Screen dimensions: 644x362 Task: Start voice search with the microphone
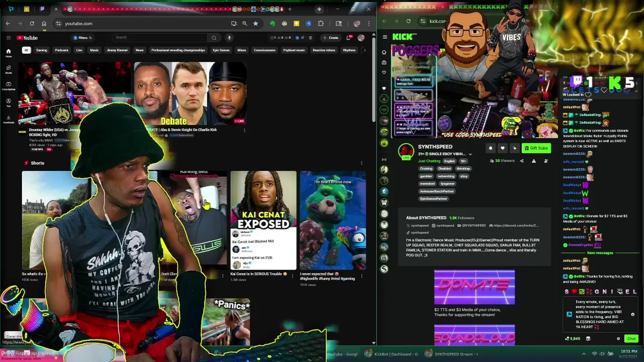point(229,38)
